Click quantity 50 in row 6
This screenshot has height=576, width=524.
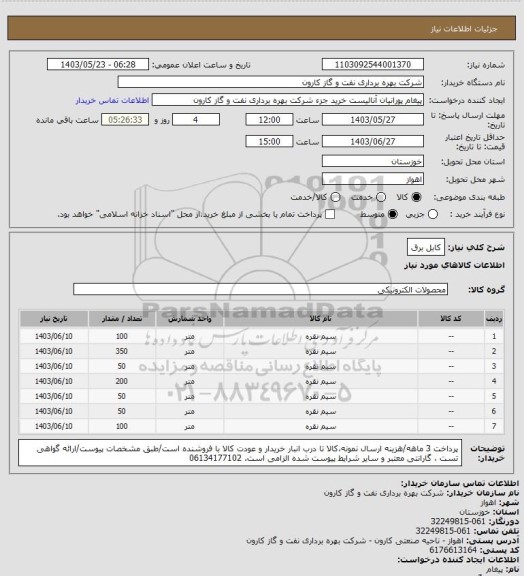tap(122, 411)
